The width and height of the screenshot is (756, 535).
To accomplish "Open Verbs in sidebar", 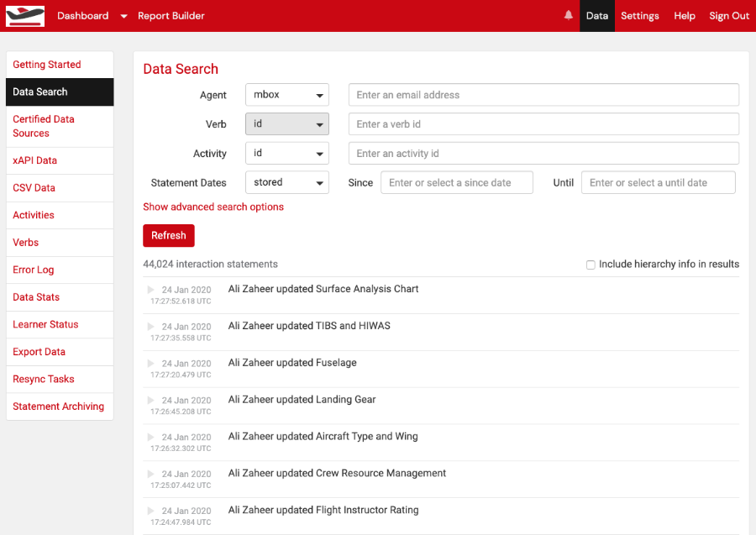I will (x=60, y=243).
